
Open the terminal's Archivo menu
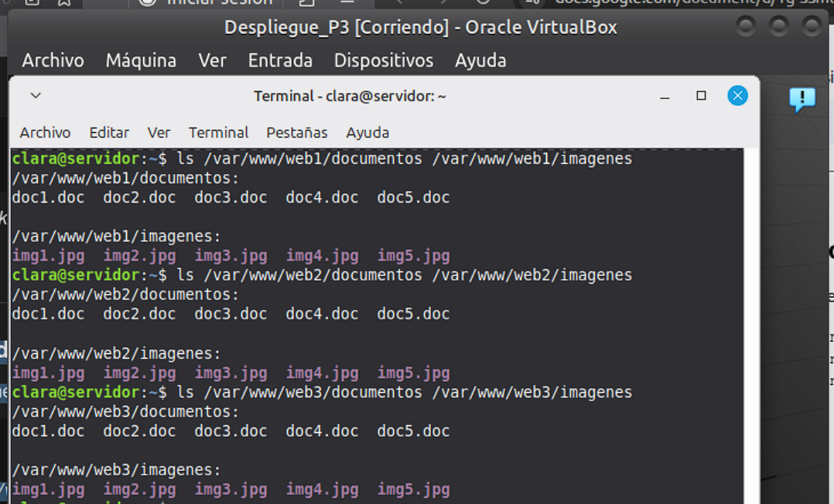[45, 133]
